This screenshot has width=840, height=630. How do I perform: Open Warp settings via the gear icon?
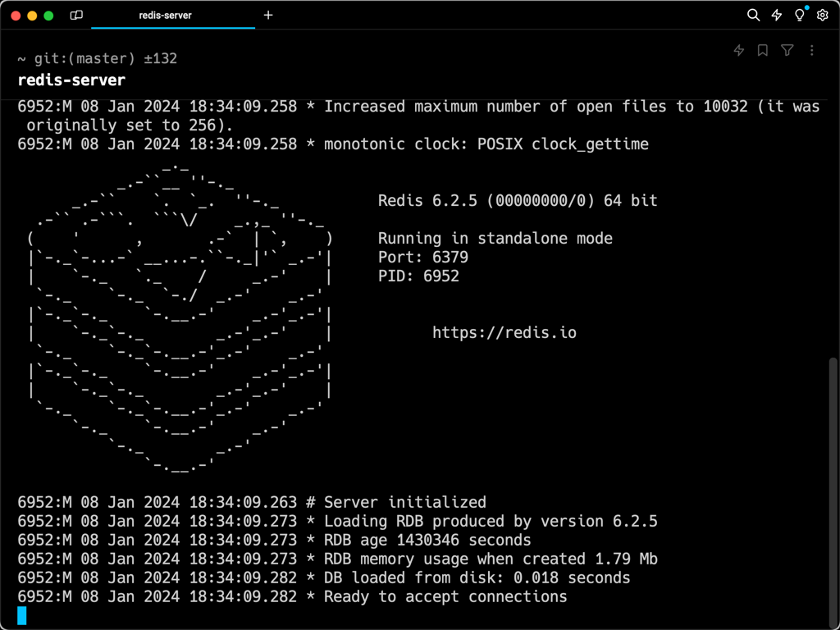click(822, 15)
